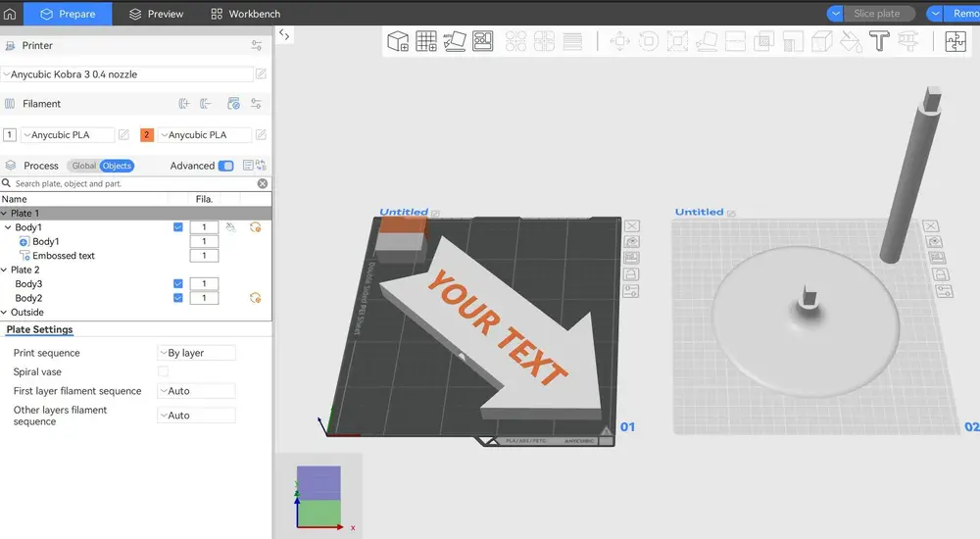
Task: Select the Lay on face tool
Action: (707, 41)
